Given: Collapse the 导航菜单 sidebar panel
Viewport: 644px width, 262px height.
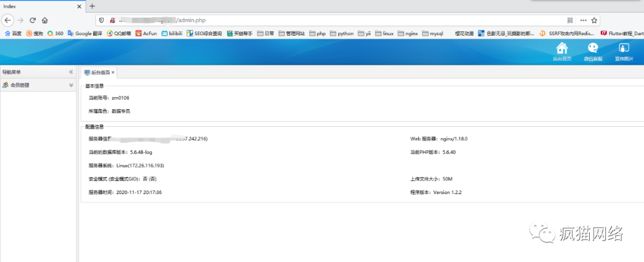Looking at the screenshot, I should 71,72.
